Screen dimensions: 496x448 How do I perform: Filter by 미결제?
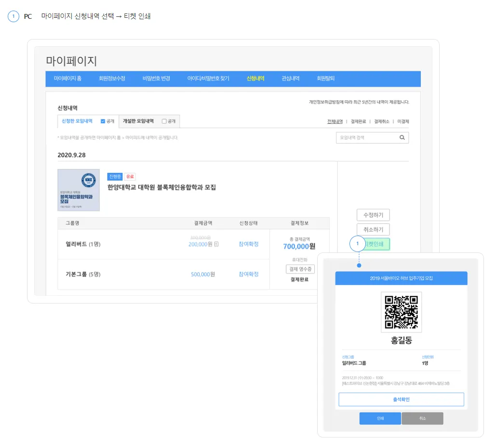click(403, 121)
